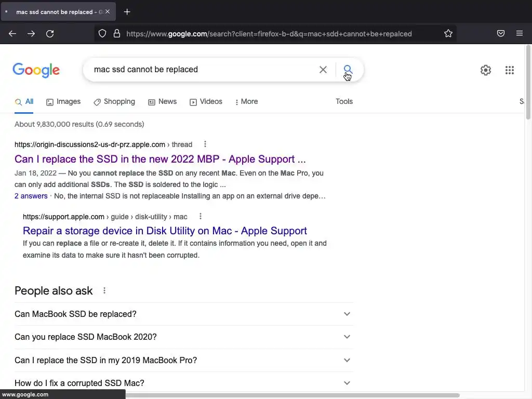Image resolution: width=532 pixels, height=399 pixels.
Task: Switch to the Images tab
Action: pyautogui.click(x=63, y=101)
